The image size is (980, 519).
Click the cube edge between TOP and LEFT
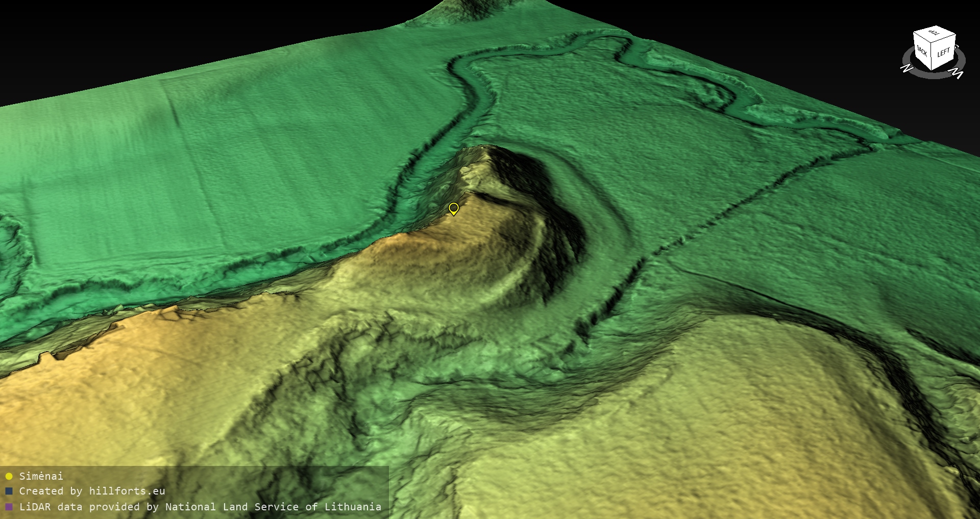coord(944,39)
